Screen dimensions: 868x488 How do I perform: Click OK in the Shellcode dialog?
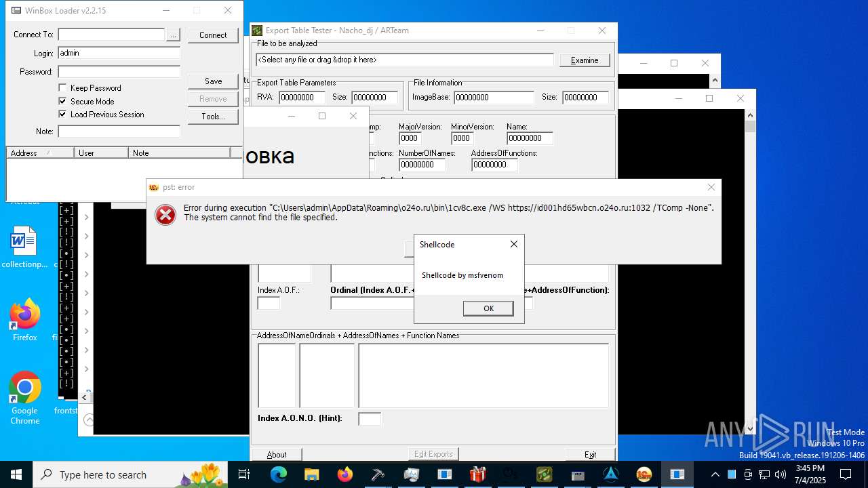[488, 308]
